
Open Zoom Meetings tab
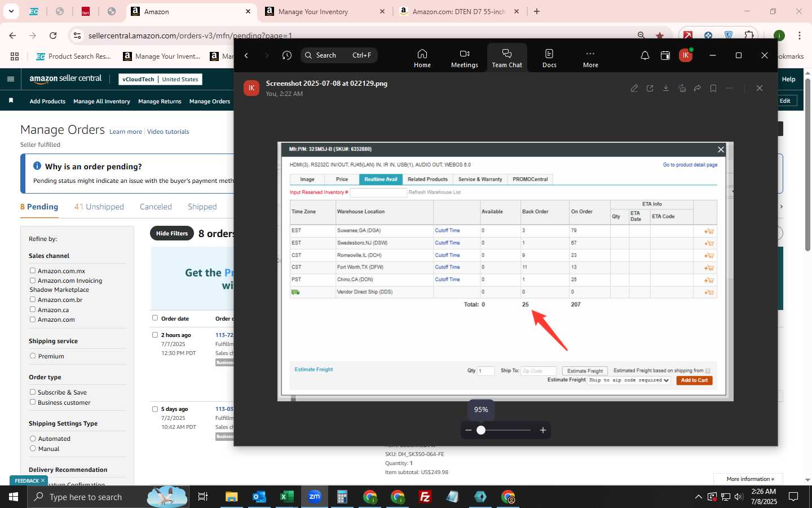point(464,58)
